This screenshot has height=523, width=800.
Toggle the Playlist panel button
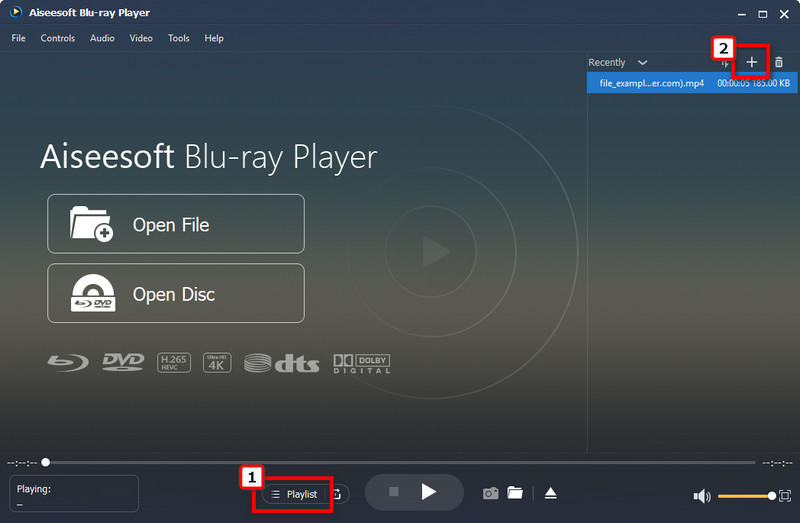pyautogui.click(x=294, y=494)
